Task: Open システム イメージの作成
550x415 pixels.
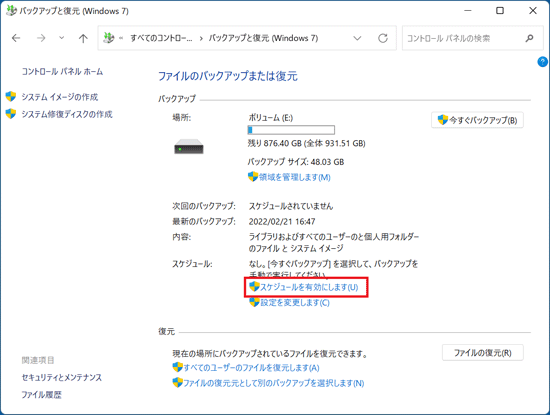Action: [60, 97]
